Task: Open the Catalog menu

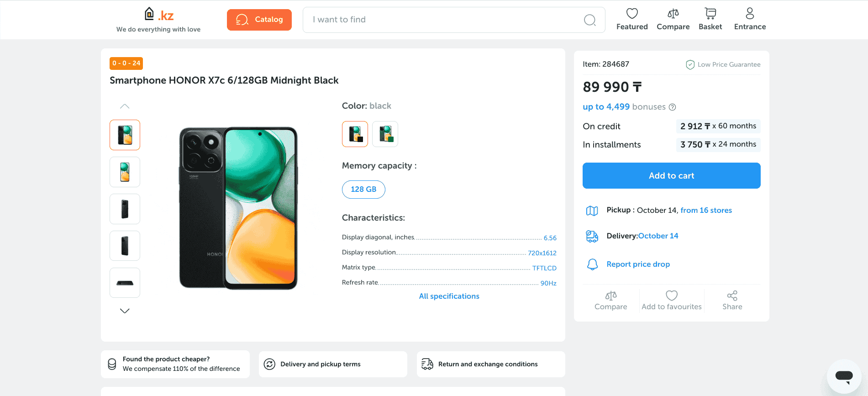Action: coord(259,20)
